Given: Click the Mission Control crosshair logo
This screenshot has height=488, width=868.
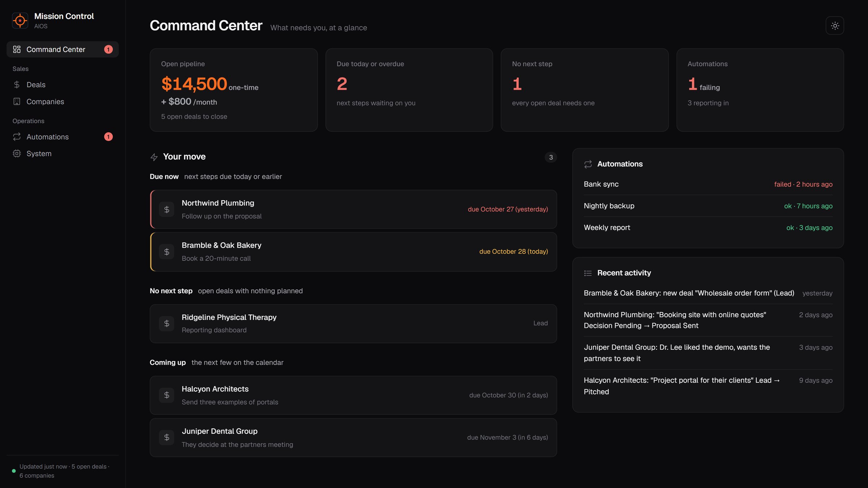Looking at the screenshot, I should click(20, 21).
